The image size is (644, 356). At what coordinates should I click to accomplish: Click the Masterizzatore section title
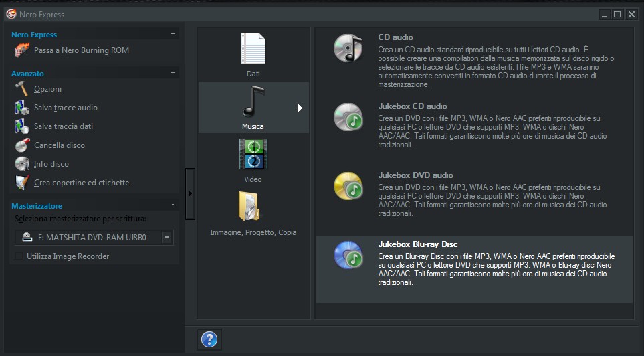pos(37,206)
